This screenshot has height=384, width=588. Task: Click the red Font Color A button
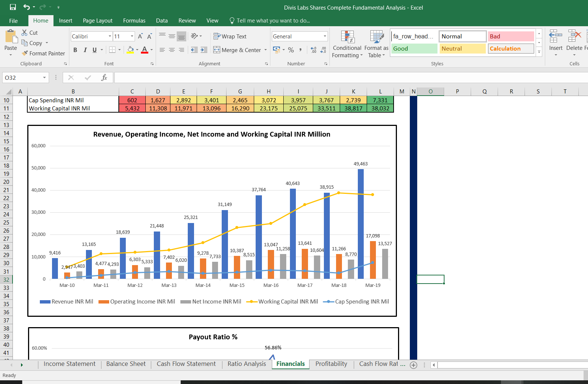[x=145, y=49]
